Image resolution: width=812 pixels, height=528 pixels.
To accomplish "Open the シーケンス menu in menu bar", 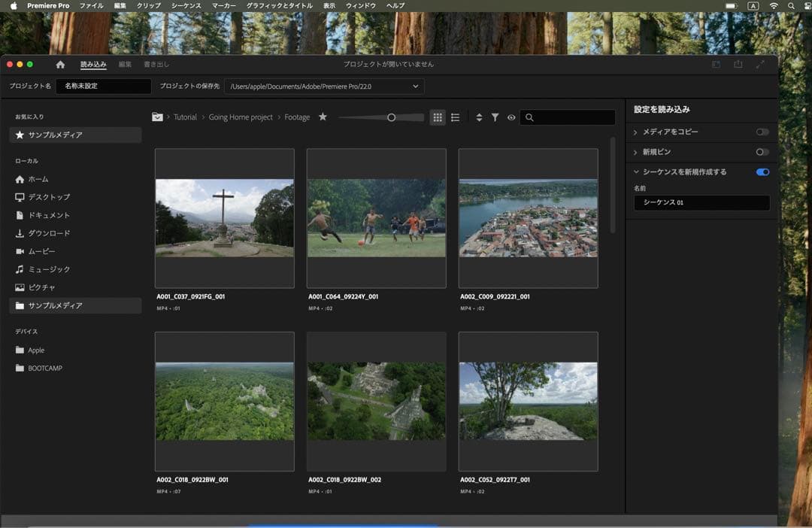I will click(186, 5).
